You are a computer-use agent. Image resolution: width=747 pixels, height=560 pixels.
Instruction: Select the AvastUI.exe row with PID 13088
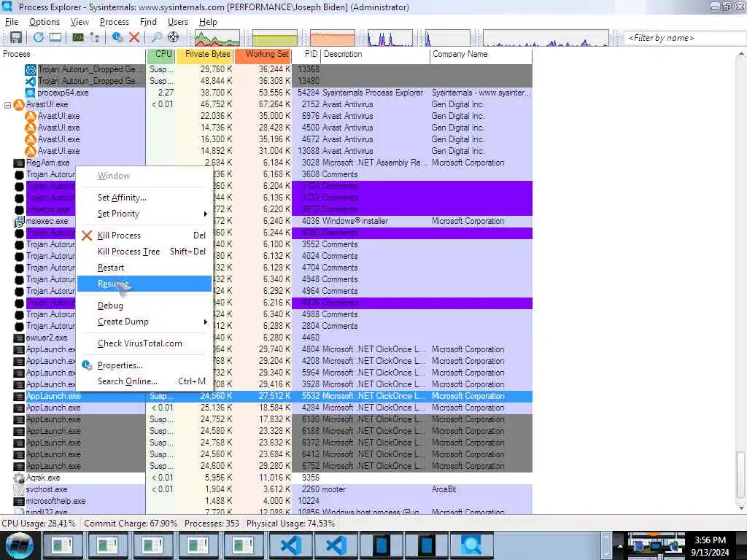point(266,152)
